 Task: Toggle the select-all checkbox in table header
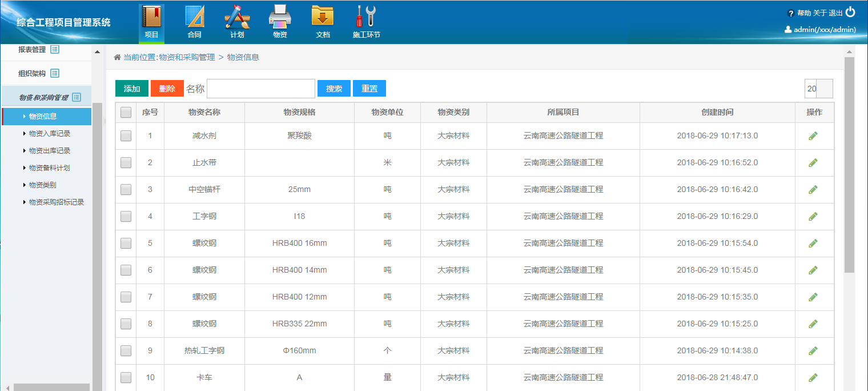126,113
